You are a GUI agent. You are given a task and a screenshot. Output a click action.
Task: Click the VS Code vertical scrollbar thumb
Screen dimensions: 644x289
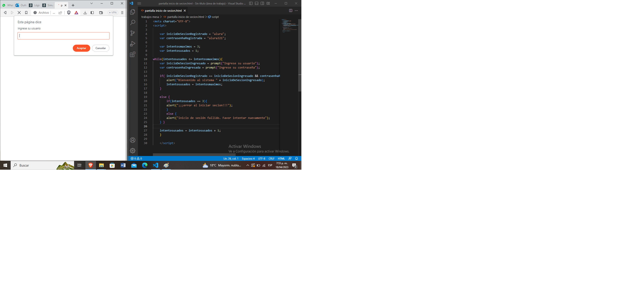(x=300, y=55)
